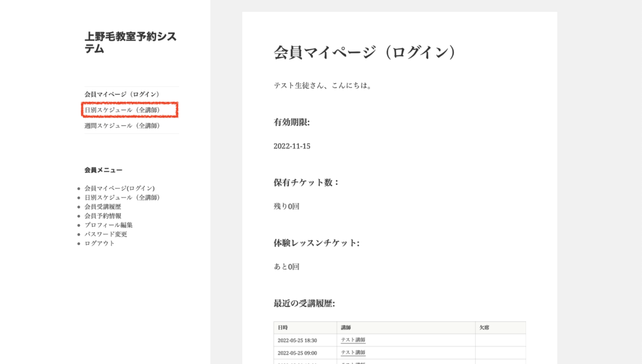Open パスワード変更 link
This screenshot has width=642, height=364.
[105, 234]
